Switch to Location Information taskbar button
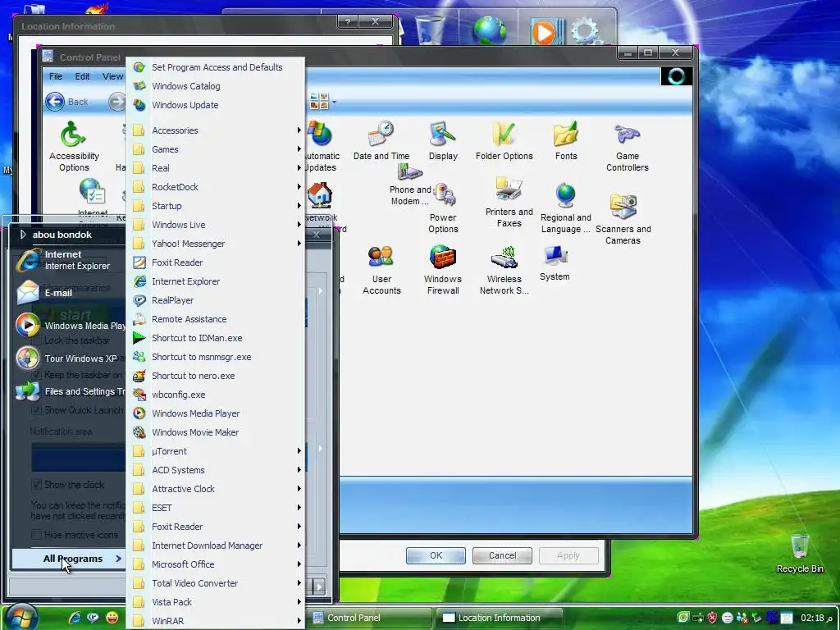840x630 pixels. [x=500, y=618]
